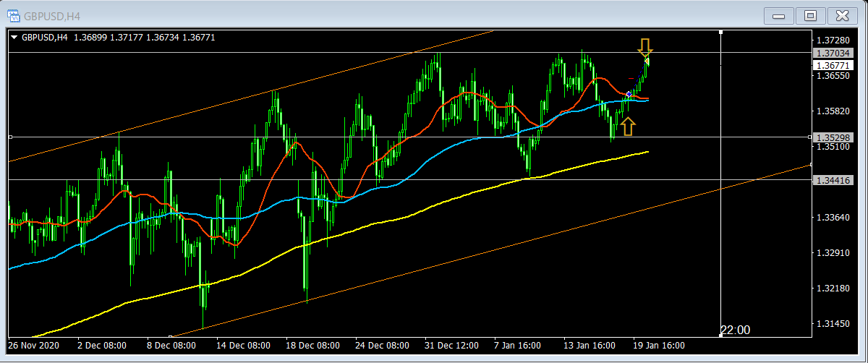Screen dimensions: 868x363
Task: Close the GBPUSD,H4 chart window
Action: coord(842,15)
